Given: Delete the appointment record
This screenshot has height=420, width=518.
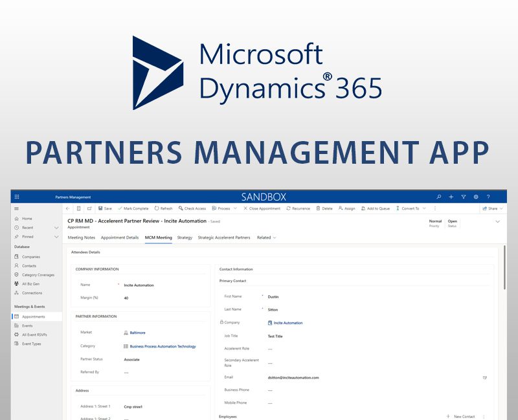Looking at the screenshot, I should pos(324,208).
